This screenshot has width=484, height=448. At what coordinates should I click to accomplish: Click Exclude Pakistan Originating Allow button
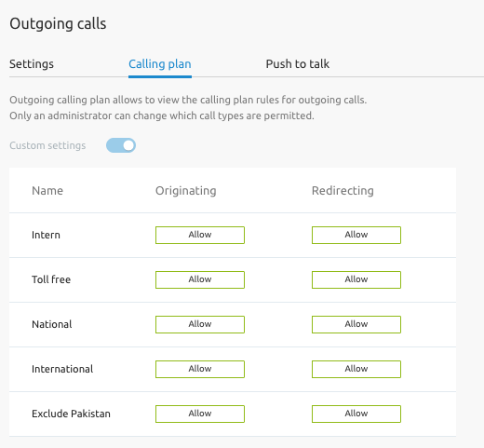(200, 414)
